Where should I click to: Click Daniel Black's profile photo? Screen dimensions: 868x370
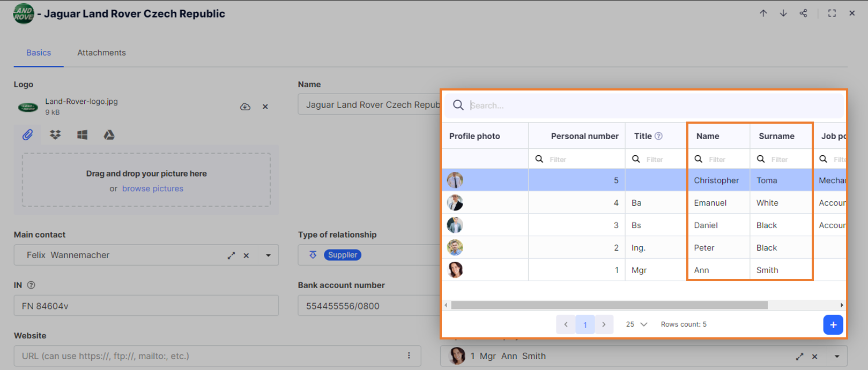[x=455, y=225]
